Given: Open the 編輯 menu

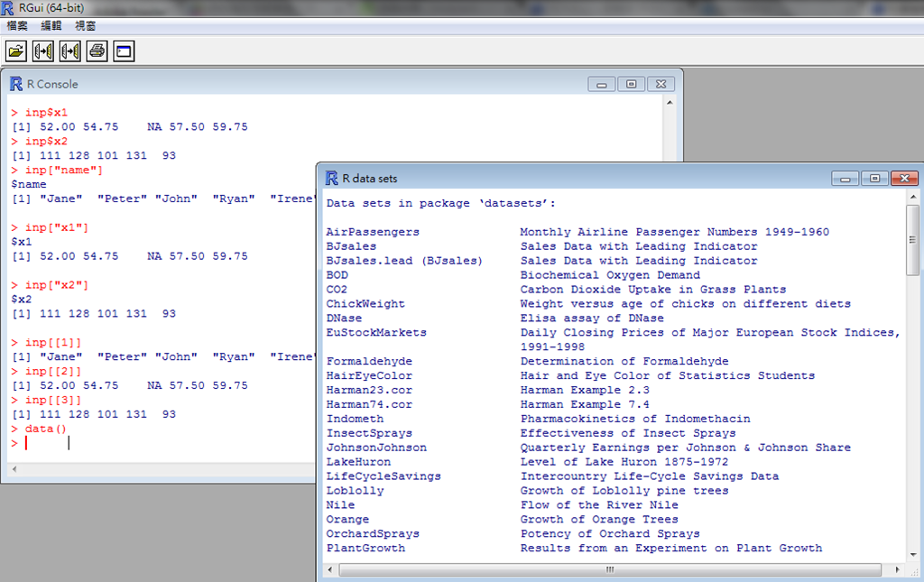Looking at the screenshot, I should tap(51, 25).
